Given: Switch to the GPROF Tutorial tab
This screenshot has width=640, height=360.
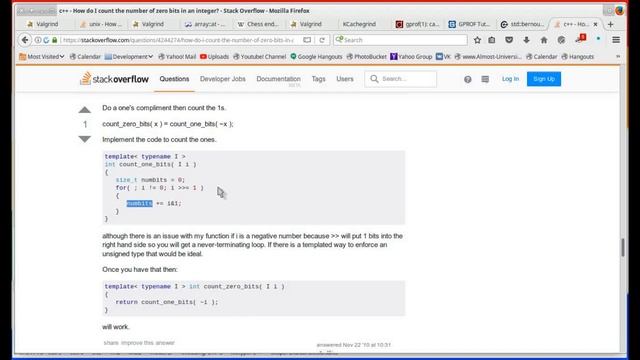Looking at the screenshot, I should point(469,24).
